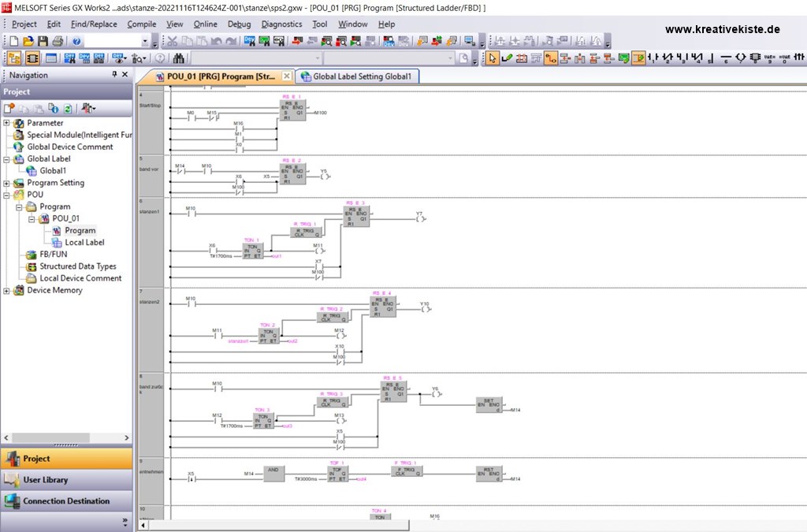Open help via the blue question icon
Viewport: 807px width, 532px height.
pyautogui.click(x=76, y=41)
